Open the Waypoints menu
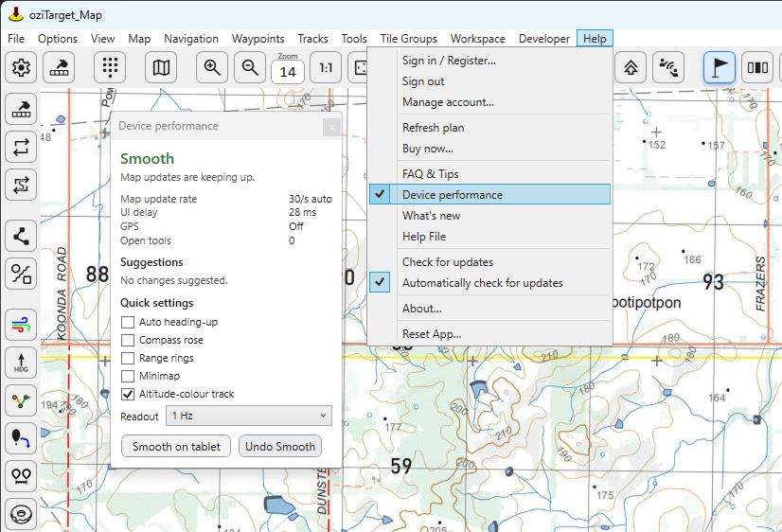Image resolution: width=782 pixels, height=532 pixels. pyautogui.click(x=258, y=39)
